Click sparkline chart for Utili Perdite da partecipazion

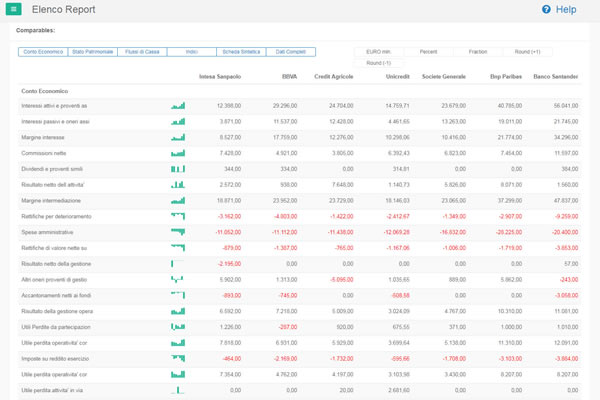pyautogui.click(x=178, y=327)
